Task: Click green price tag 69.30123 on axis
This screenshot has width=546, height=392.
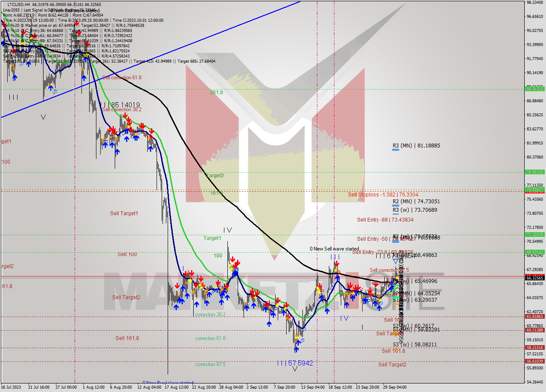Action: (x=535, y=252)
